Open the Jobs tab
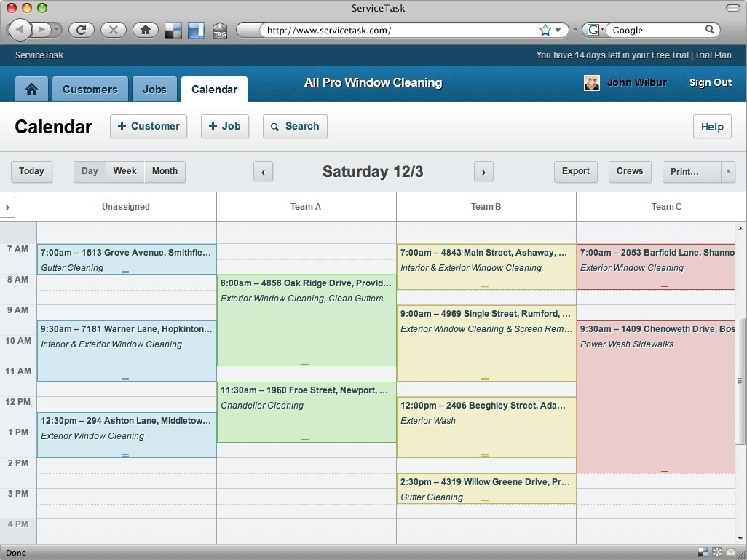The width and height of the screenshot is (747, 560). 154,89
